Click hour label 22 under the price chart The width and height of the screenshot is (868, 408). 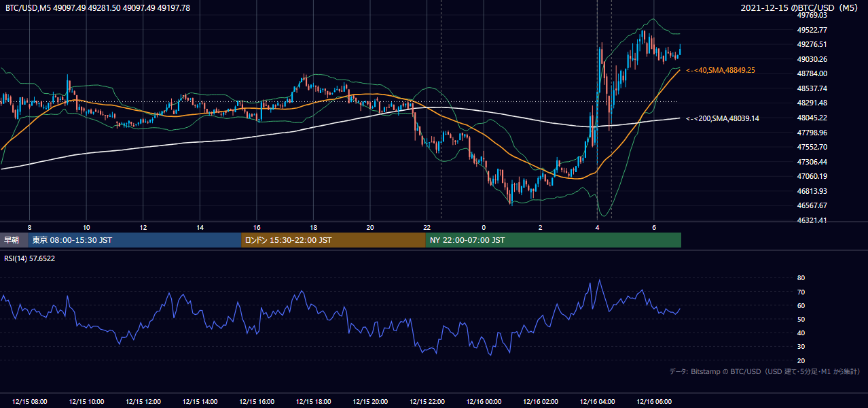click(x=427, y=227)
